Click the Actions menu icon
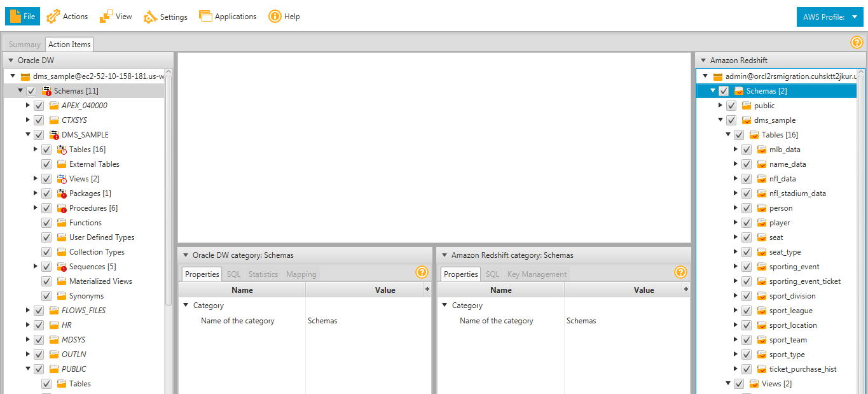The height and width of the screenshot is (394, 868). [53, 17]
